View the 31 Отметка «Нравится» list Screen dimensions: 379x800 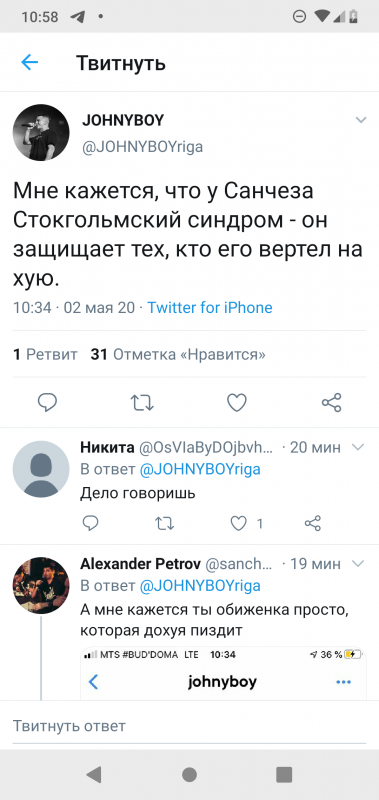point(178,354)
